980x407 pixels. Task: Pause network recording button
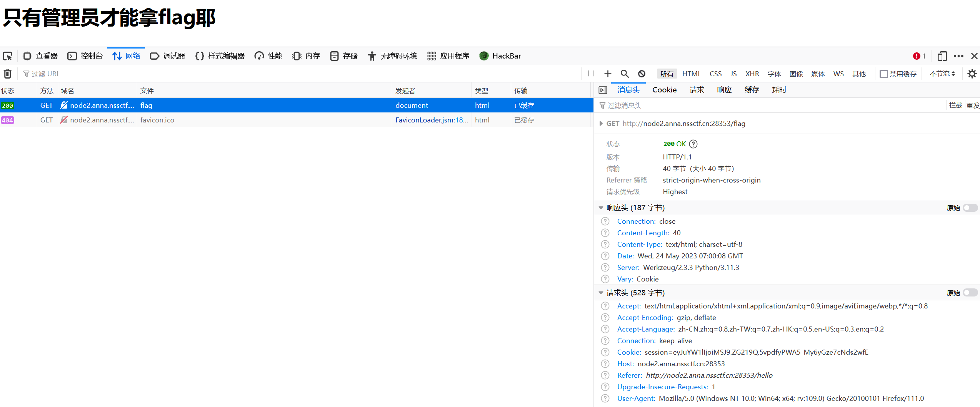[591, 74]
